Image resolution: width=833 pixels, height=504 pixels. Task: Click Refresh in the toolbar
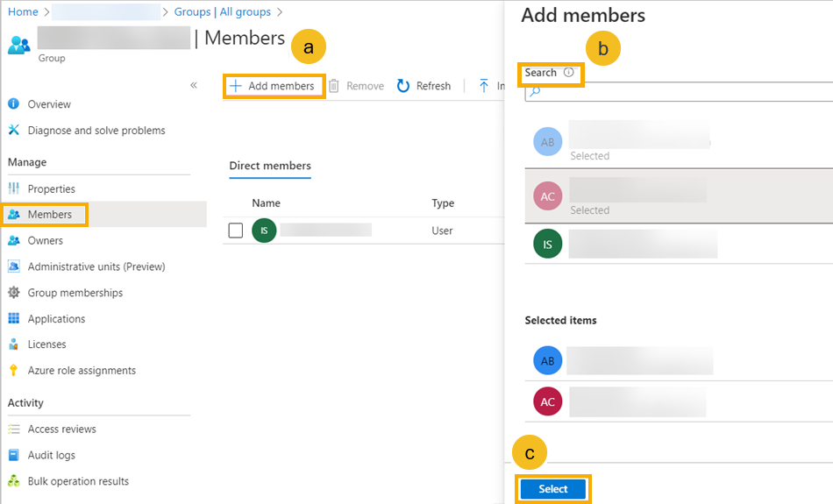(x=424, y=86)
